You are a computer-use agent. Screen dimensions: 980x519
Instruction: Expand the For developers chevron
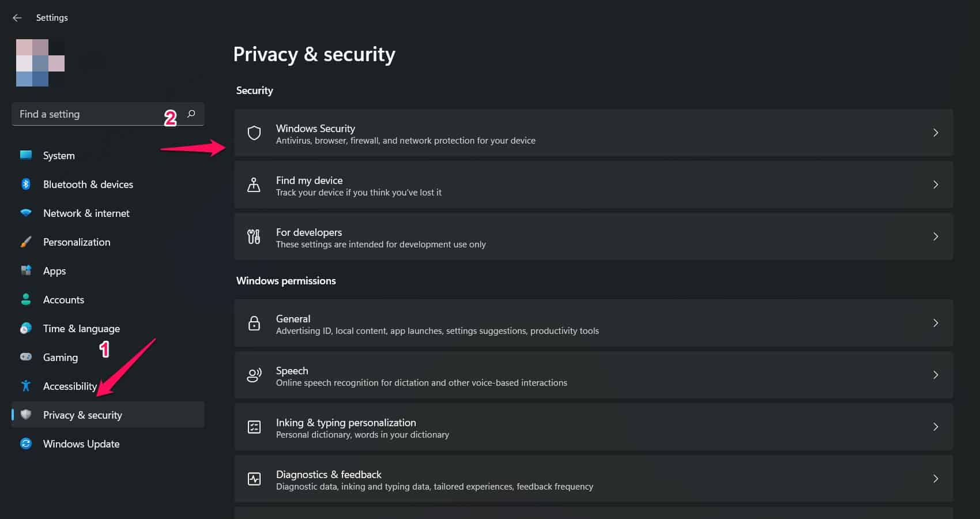pyautogui.click(x=936, y=236)
